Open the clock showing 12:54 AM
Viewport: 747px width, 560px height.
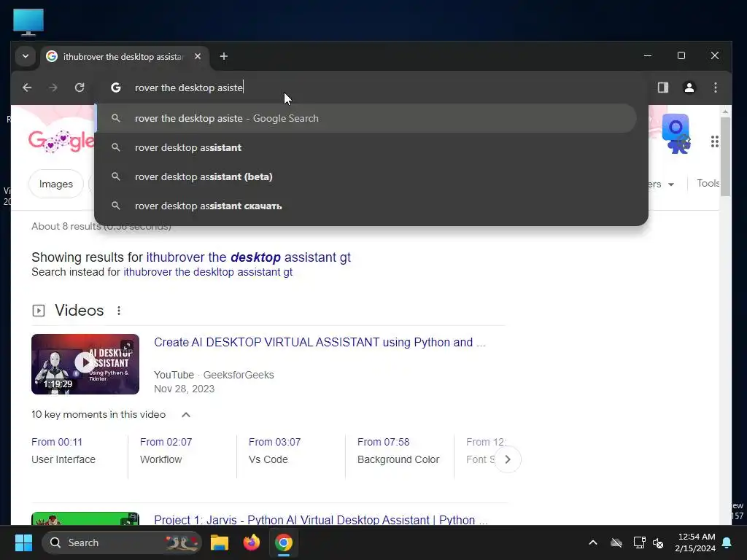[x=695, y=542]
